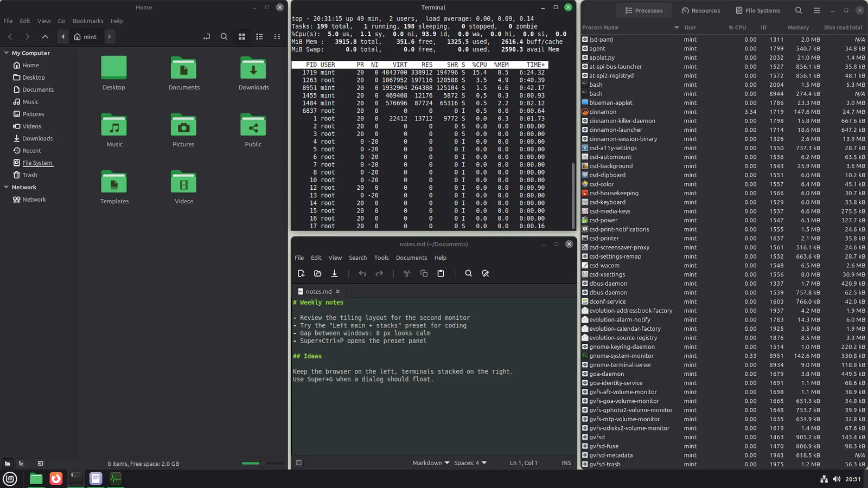Go up to the parent folder
This screenshot has height=488, width=868.
(x=45, y=37)
